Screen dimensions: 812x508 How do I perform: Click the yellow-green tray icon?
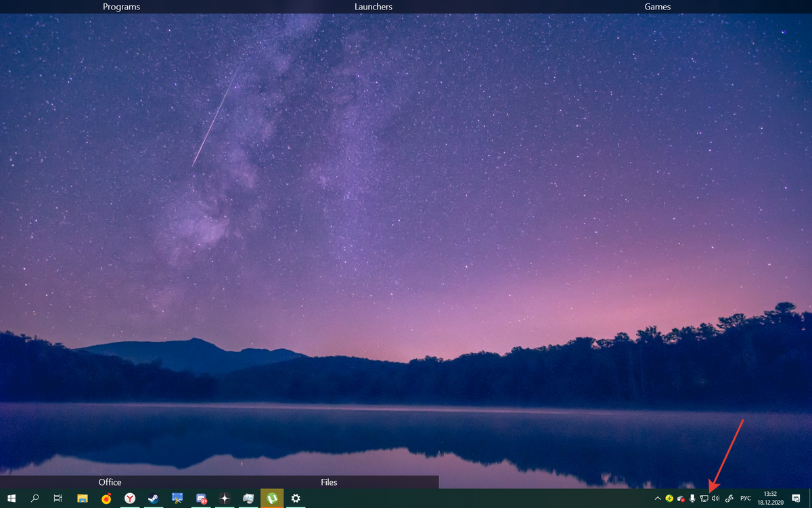[669, 499]
